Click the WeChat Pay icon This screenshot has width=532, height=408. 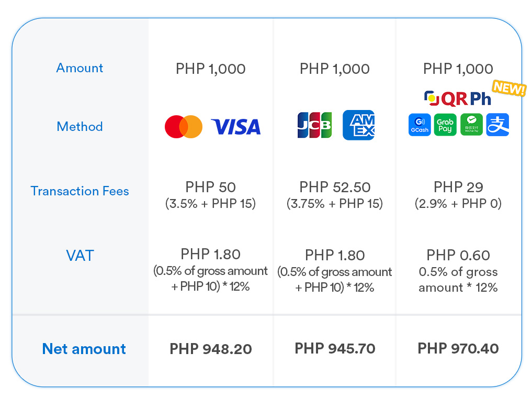click(x=471, y=125)
